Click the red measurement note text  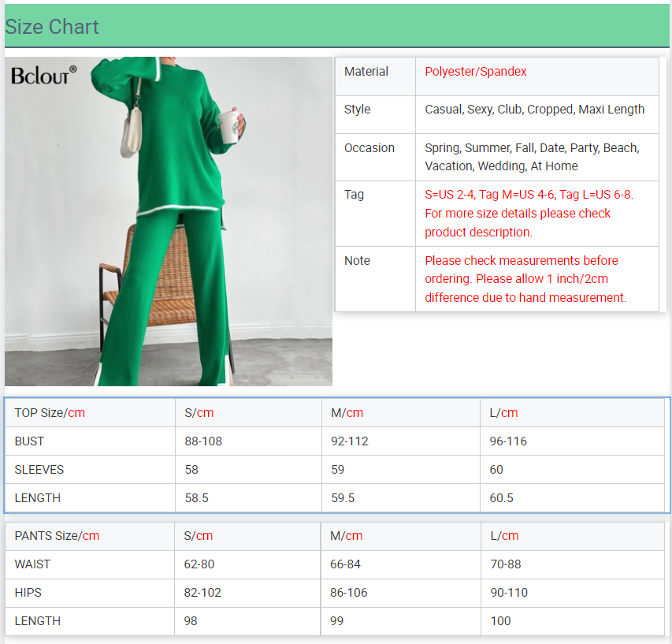[x=525, y=279]
